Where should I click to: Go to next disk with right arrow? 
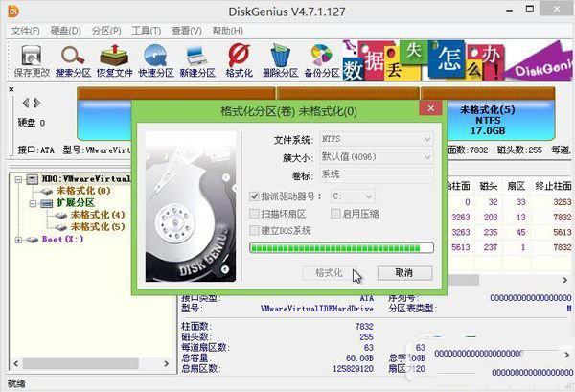37,103
